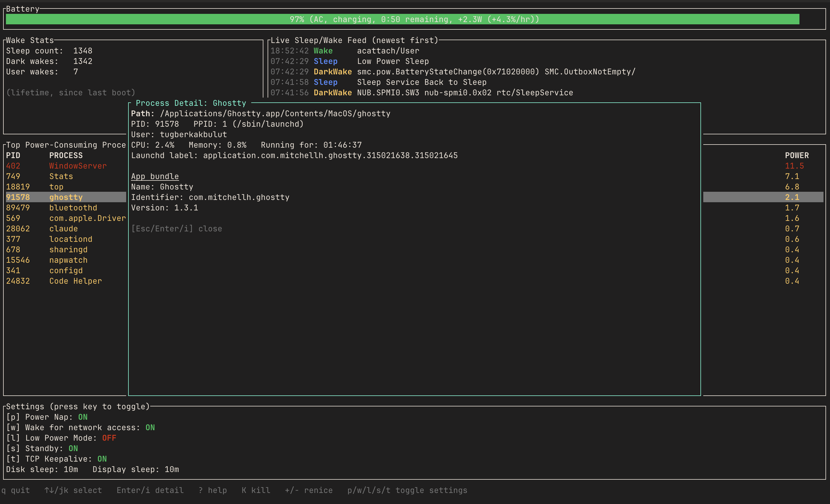The height and width of the screenshot is (504, 830).
Task: Toggle the TCP Keepalive setting
Action: point(57,458)
